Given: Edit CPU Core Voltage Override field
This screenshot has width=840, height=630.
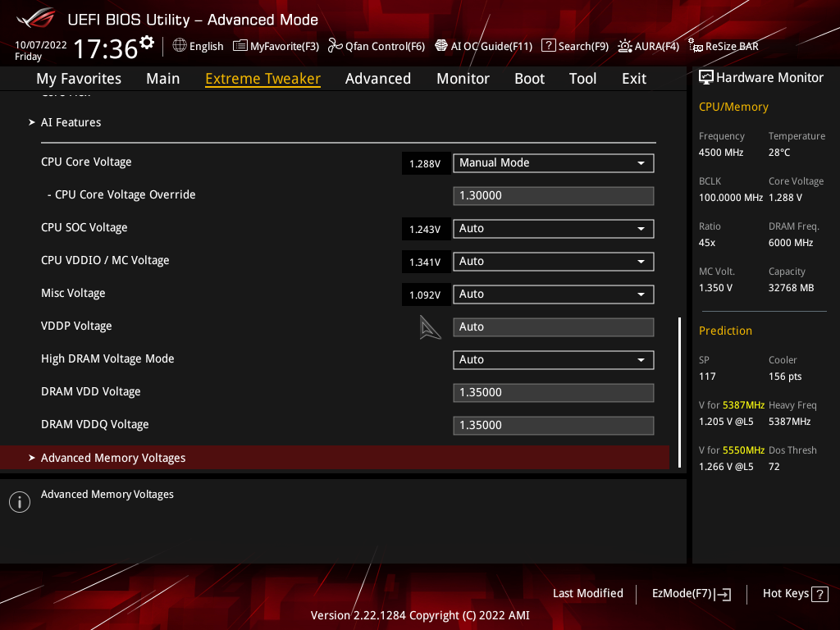Looking at the screenshot, I should 554,195.
